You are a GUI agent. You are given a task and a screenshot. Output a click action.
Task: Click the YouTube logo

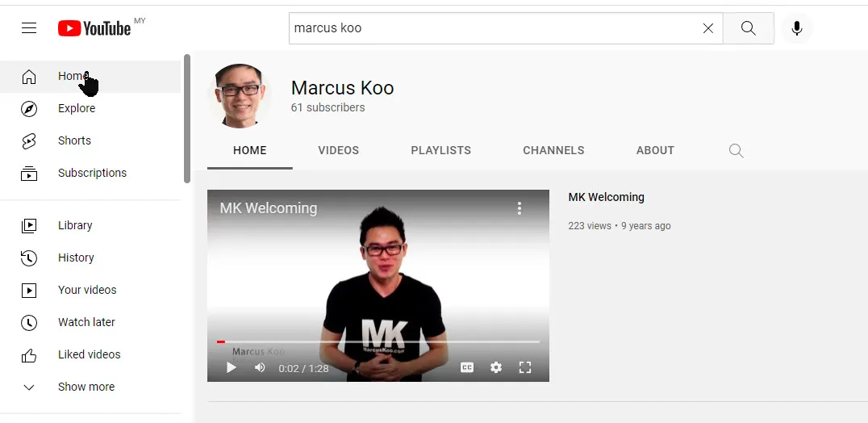tap(94, 27)
